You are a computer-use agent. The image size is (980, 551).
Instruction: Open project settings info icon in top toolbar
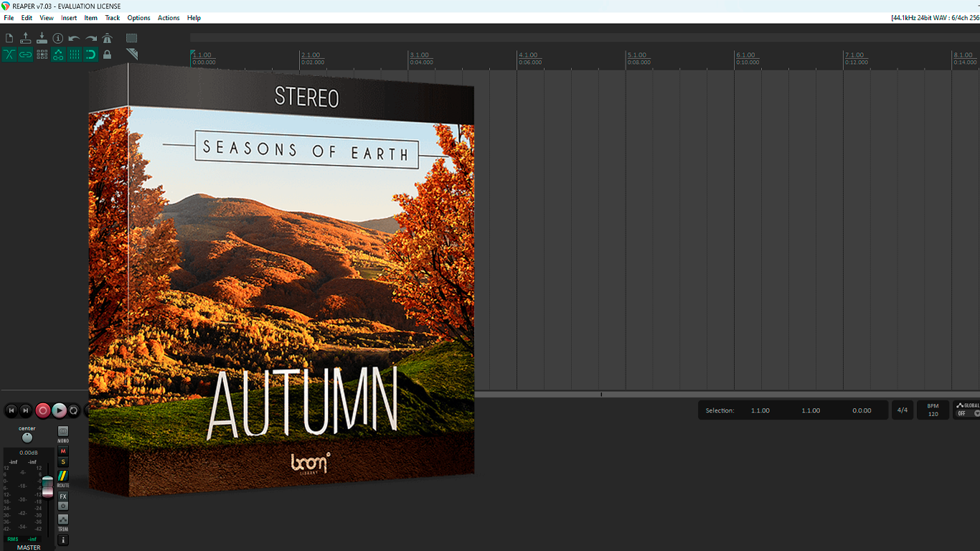(x=58, y=38)
